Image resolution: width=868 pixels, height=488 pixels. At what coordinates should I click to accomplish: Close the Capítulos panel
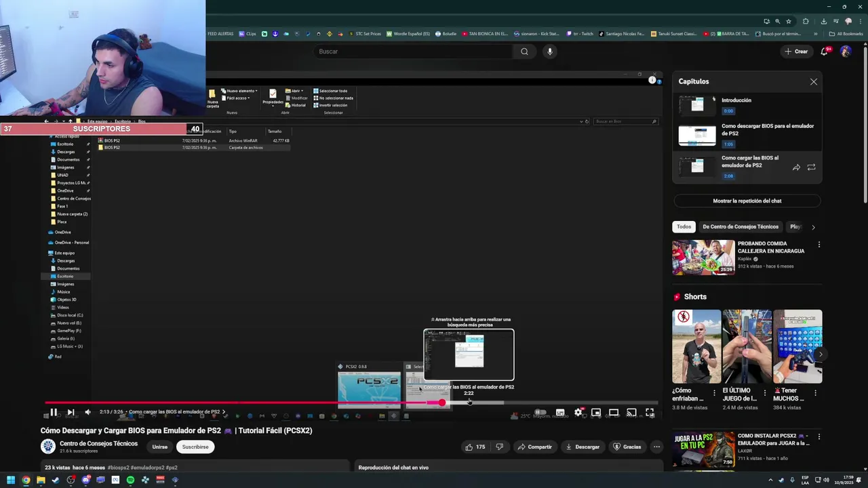pos(814,81)
